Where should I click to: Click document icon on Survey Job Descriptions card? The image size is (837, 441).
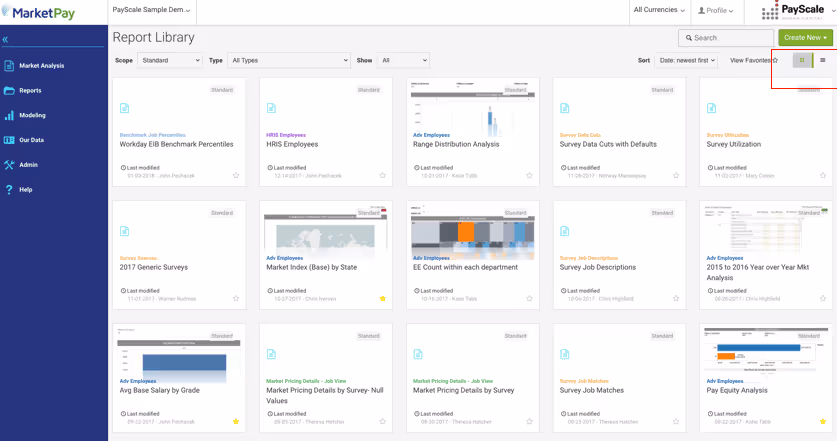pos(565,231)
